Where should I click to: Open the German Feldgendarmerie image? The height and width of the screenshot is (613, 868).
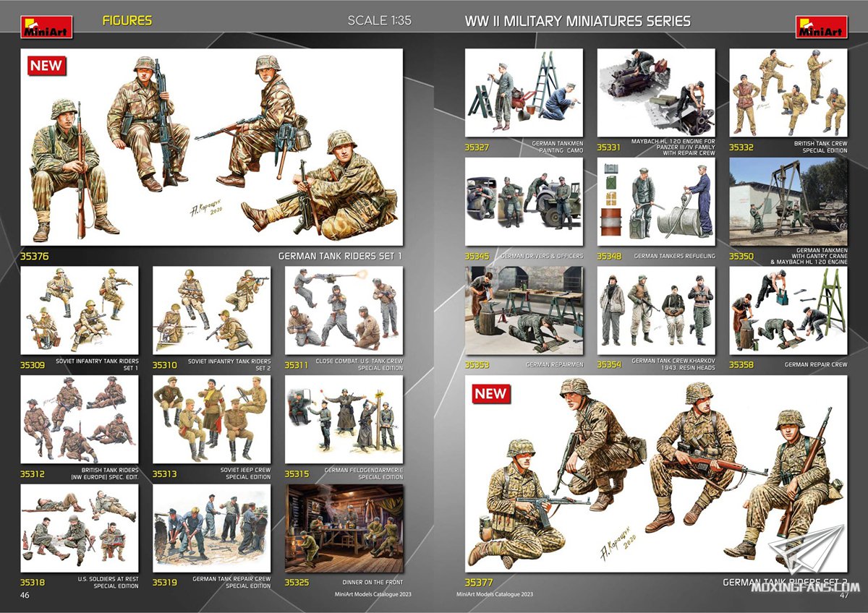click(344, 419)
